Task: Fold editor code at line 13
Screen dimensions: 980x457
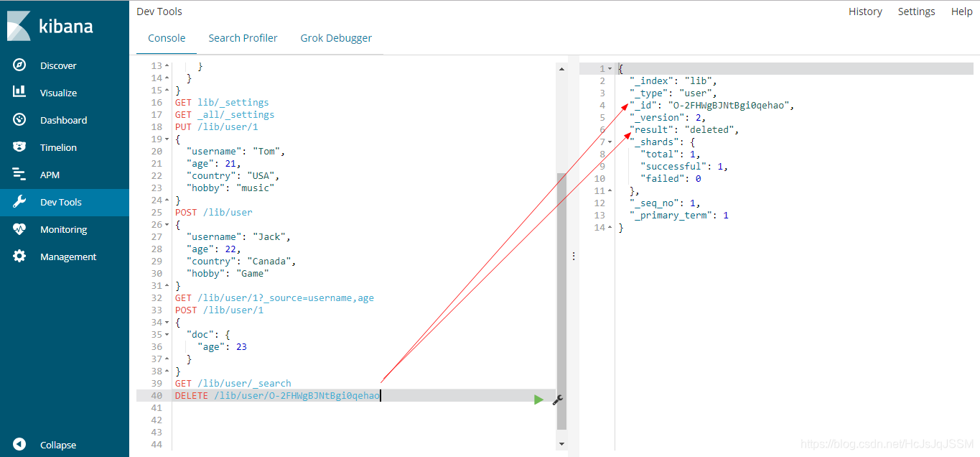Action: point(167,66)
